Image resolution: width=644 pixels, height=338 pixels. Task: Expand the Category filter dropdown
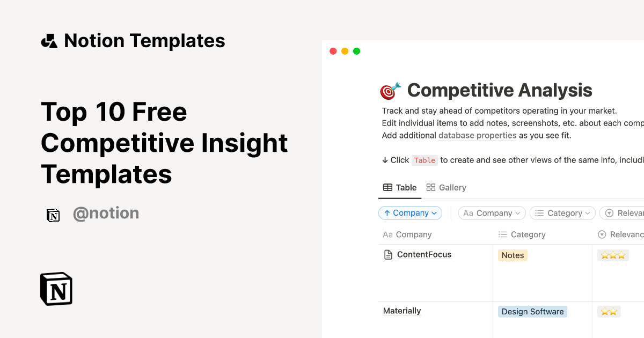click(x=562, y=213)
